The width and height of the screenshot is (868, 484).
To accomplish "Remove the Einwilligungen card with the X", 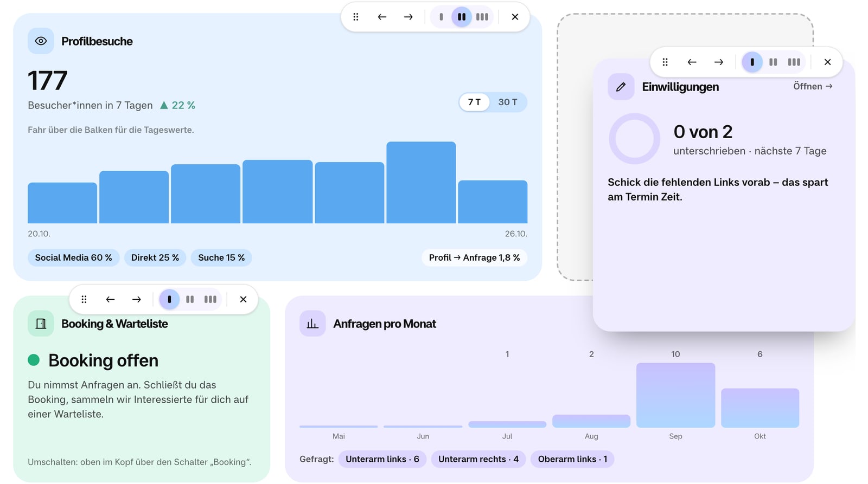I will point(827,62).
